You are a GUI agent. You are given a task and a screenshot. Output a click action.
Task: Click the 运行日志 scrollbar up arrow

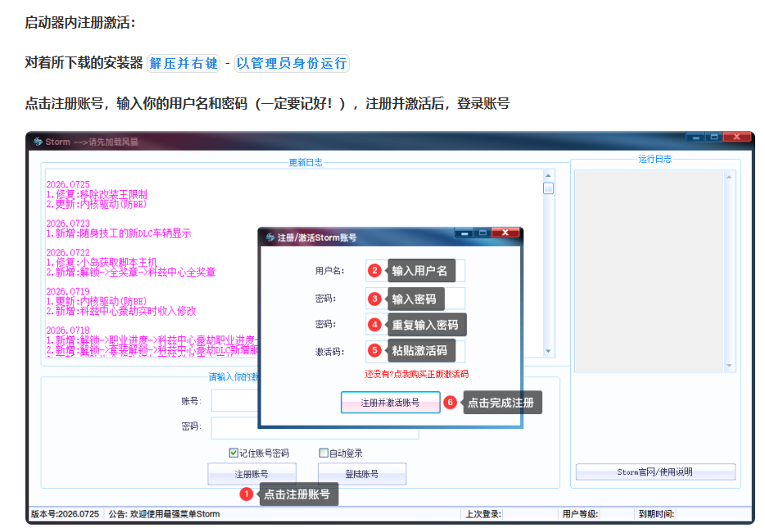pos(729,177)
